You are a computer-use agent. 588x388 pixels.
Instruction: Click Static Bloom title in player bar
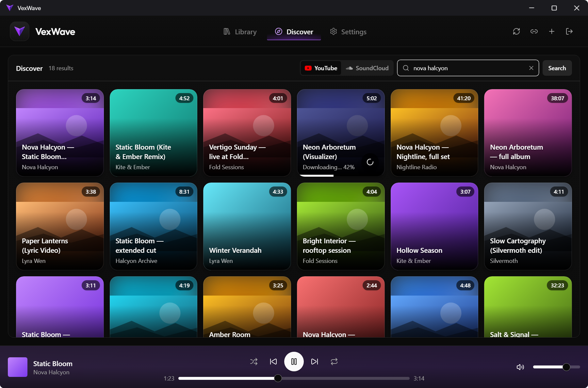tap(53, 364)
